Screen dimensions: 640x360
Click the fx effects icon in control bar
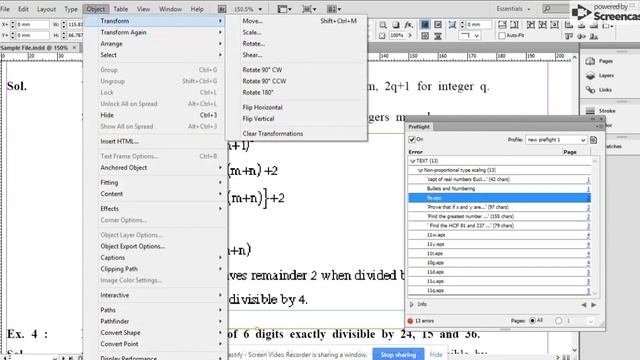pyautogui.click(x=409, y=25)
